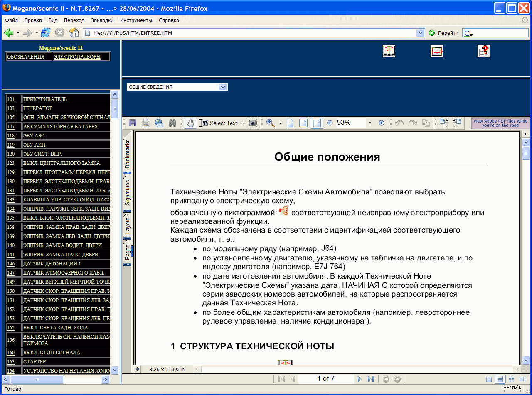532x395 pixels.
Task: Open the zoom percentage dropdown arrow
Action: coord(370,123)
